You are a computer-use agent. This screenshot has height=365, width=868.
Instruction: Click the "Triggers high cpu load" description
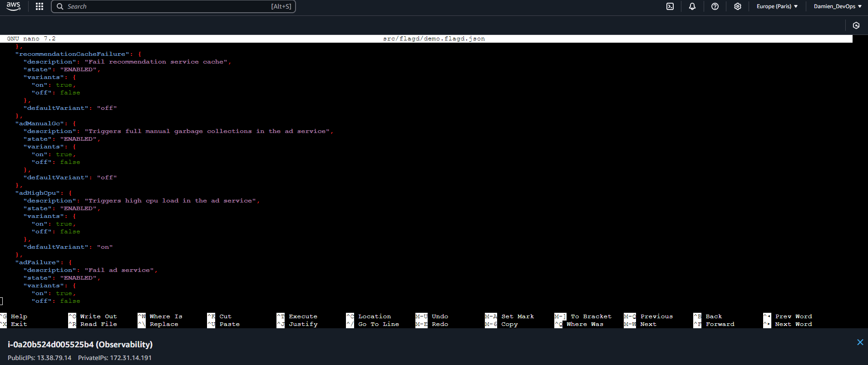point(171,201)
